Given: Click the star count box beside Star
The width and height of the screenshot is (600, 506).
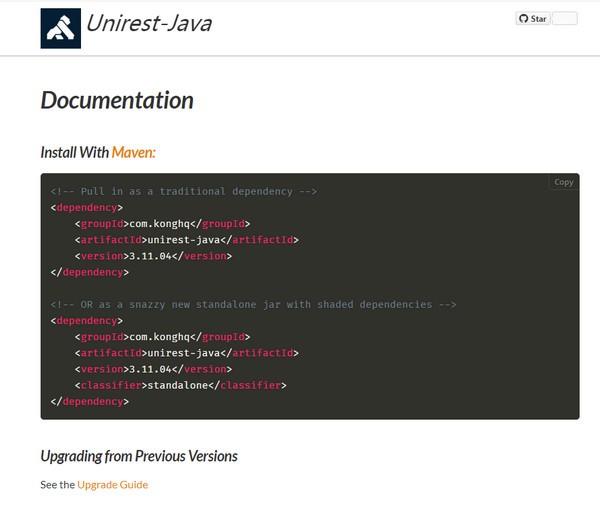Looking at the screenshot, I should pyautogui.click(x=565, y=19).
